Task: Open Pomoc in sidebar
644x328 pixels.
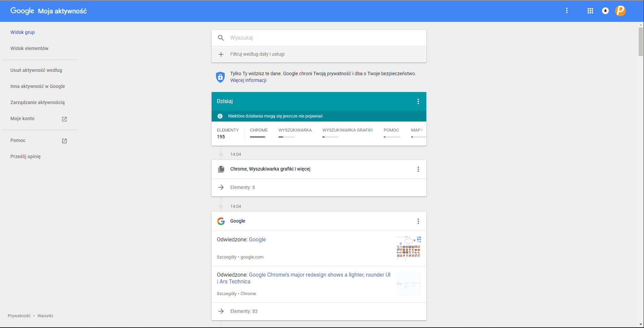Action: 18,140
